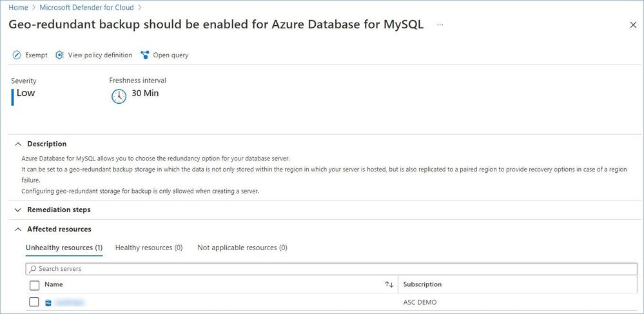Sort by Name using the arrows icon

pos(389,284)
